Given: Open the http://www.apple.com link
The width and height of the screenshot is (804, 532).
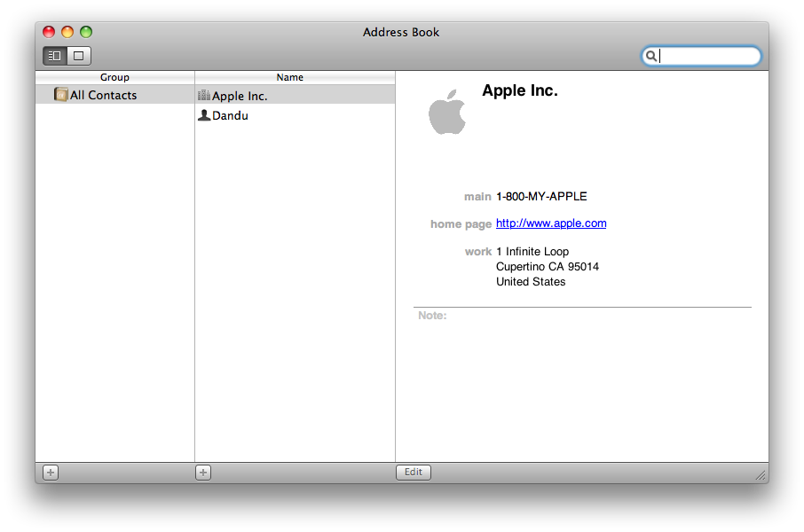Looking at the screenshot, I should coord(551,223).
